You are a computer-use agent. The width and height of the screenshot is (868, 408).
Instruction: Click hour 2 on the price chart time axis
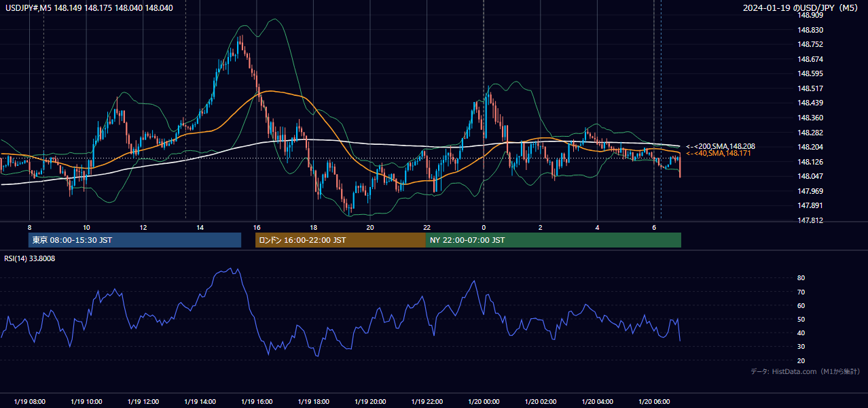tap(541, 227)
